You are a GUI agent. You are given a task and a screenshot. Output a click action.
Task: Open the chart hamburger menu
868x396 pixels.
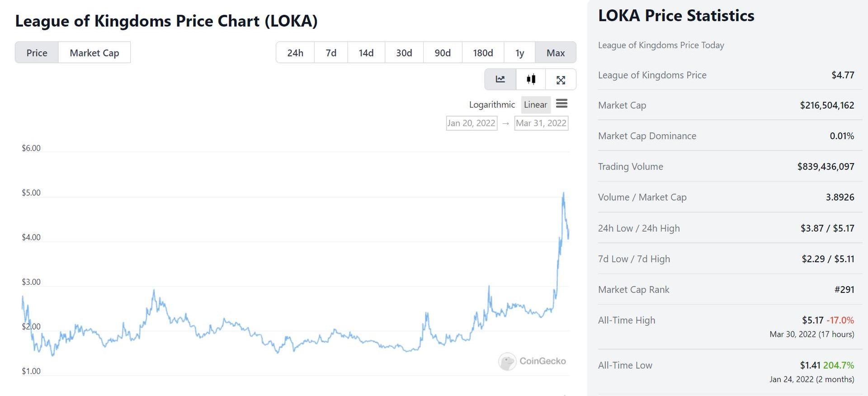(561, 104)
